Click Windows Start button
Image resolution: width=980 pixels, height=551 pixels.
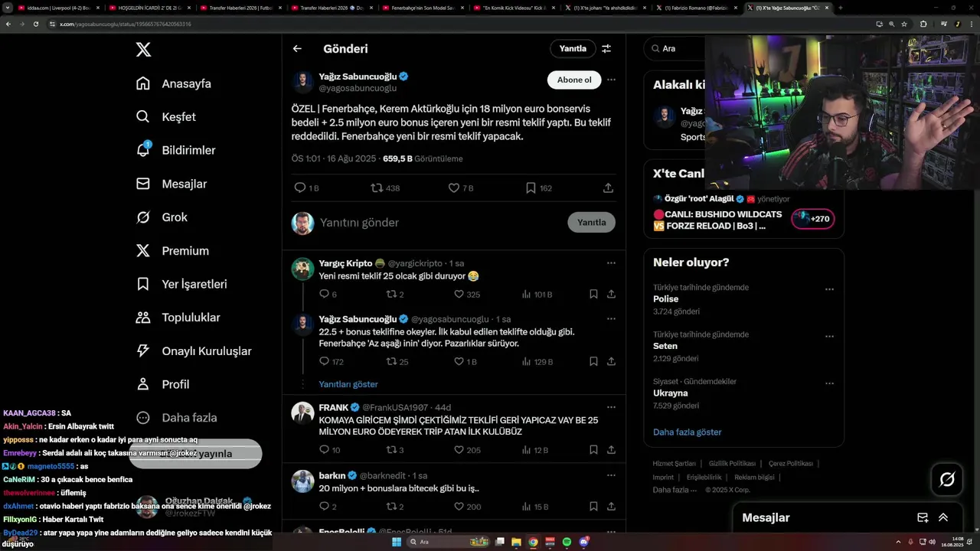pos(397,542)
